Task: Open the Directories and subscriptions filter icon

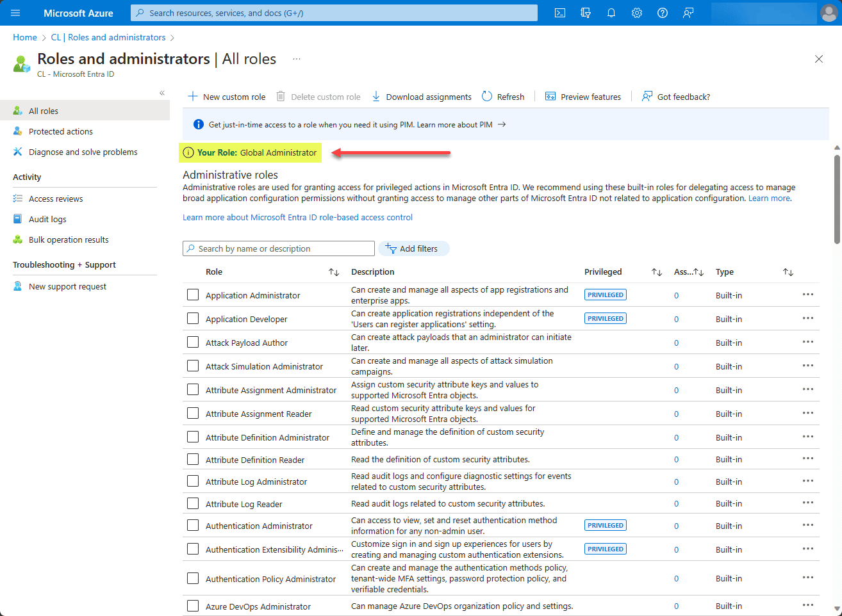Action: [586, 13]
